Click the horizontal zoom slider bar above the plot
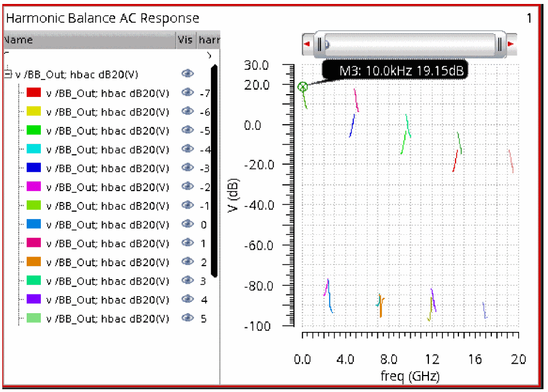 pyautogui.click(x=410, y=44)
